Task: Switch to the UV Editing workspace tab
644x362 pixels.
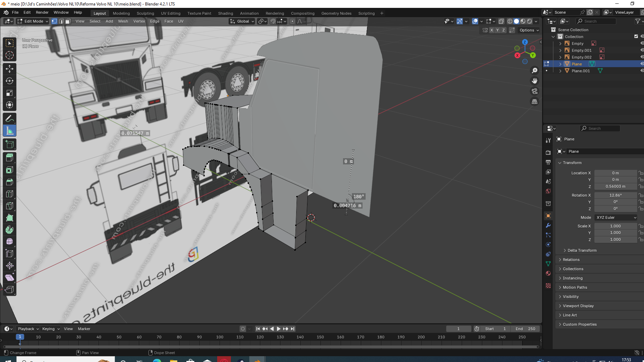Action: [170, 13]
